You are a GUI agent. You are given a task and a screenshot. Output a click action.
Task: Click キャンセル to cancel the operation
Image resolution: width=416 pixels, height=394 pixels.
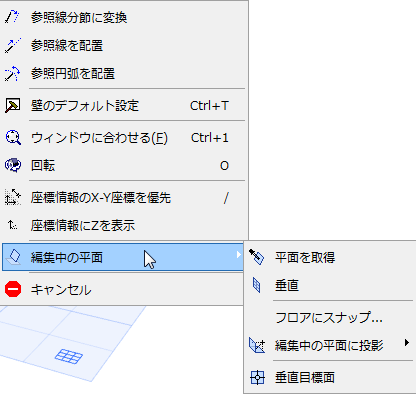123,289
